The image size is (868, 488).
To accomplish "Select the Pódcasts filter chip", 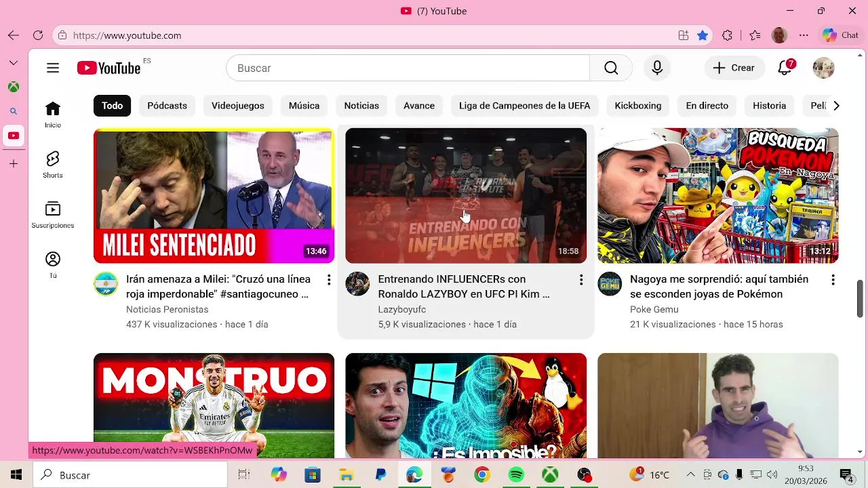I will point(167,106).
